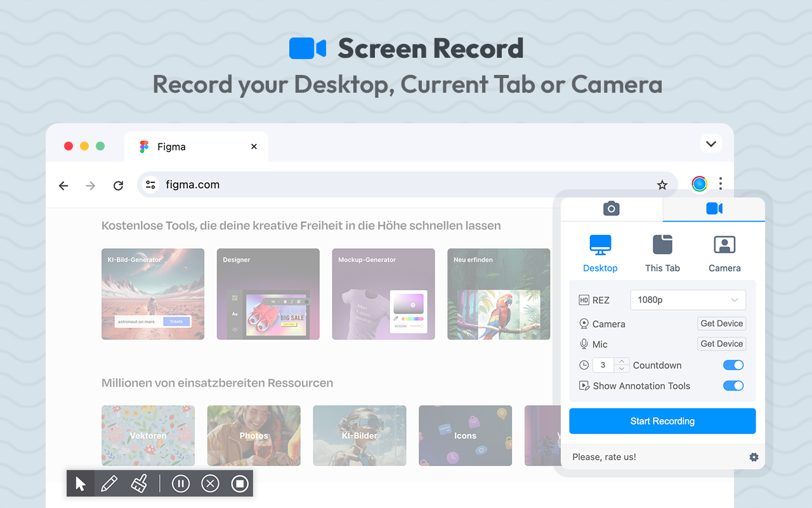This screenshot has width=812, height=508.
Task: Select the This Tab recording option
Action: [662, 252]
